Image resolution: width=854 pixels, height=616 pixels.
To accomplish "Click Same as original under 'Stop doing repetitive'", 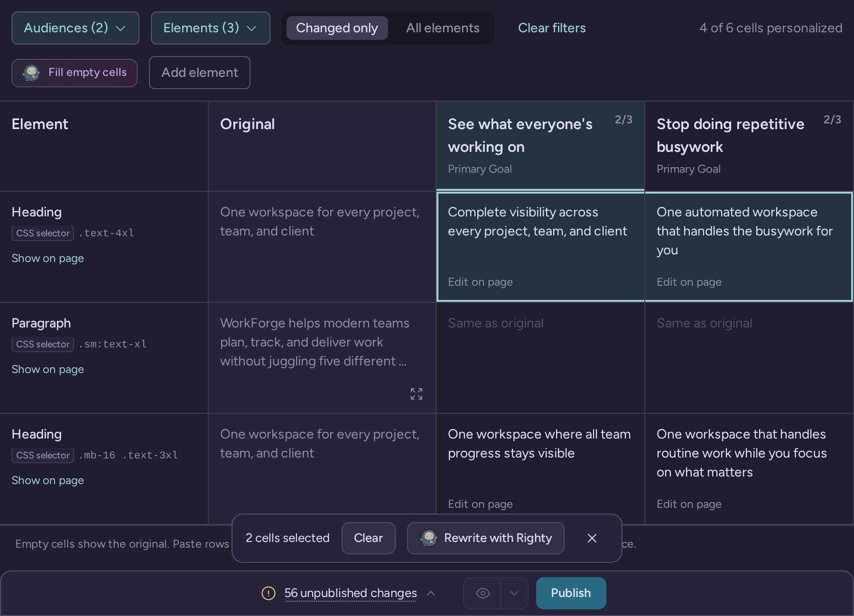I will click(x=705, y=323).
